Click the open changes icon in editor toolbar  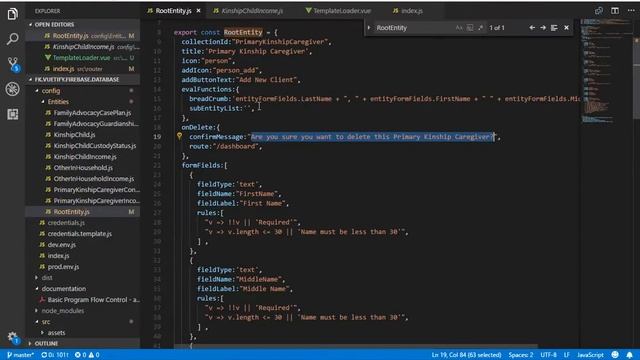[x=599, y=11]
